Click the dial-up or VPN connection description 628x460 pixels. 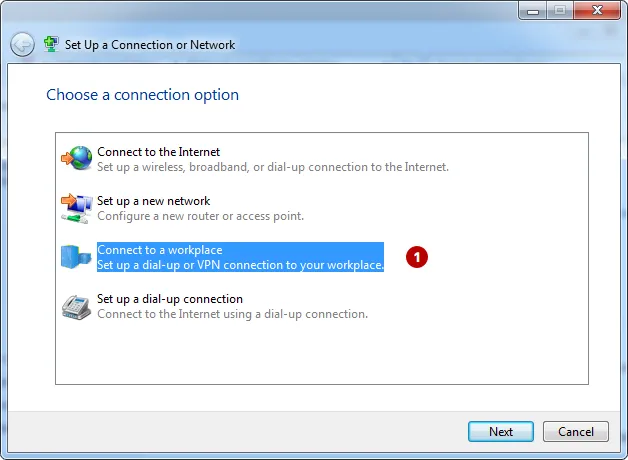click(x=240, y=265)
